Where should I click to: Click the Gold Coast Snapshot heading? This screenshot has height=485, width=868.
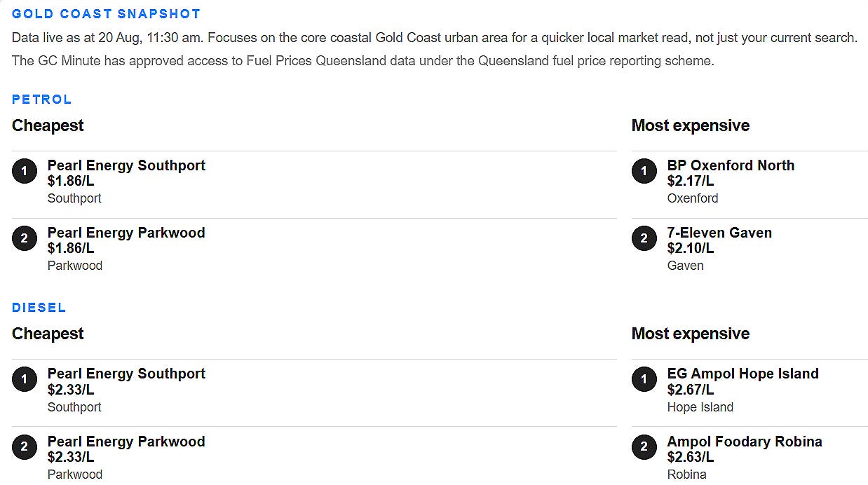click(106, 14)
